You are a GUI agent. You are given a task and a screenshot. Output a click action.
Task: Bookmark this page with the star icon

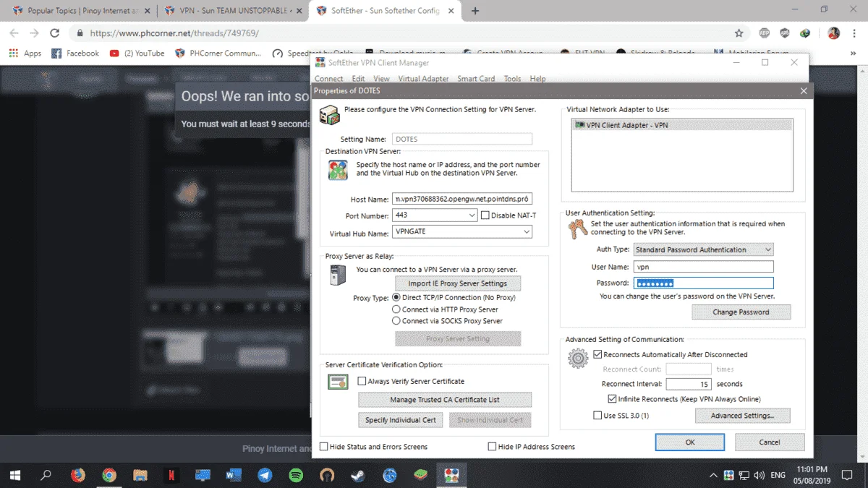[739, 33]
